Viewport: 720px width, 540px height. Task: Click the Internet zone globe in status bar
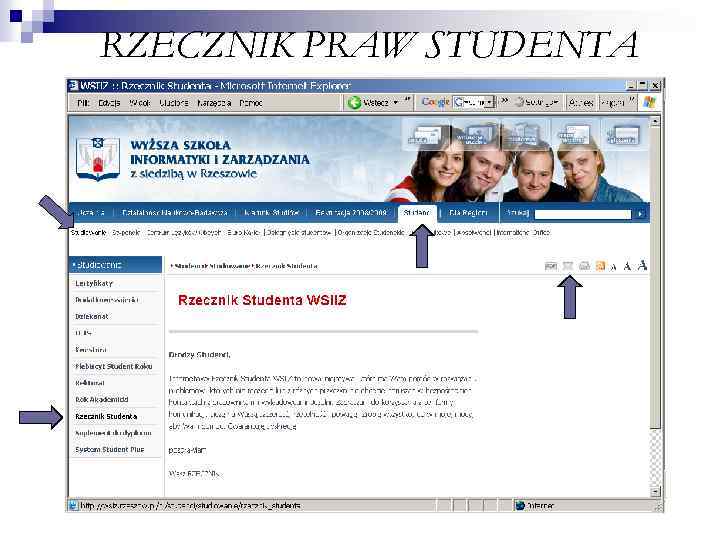coord(520,506)
